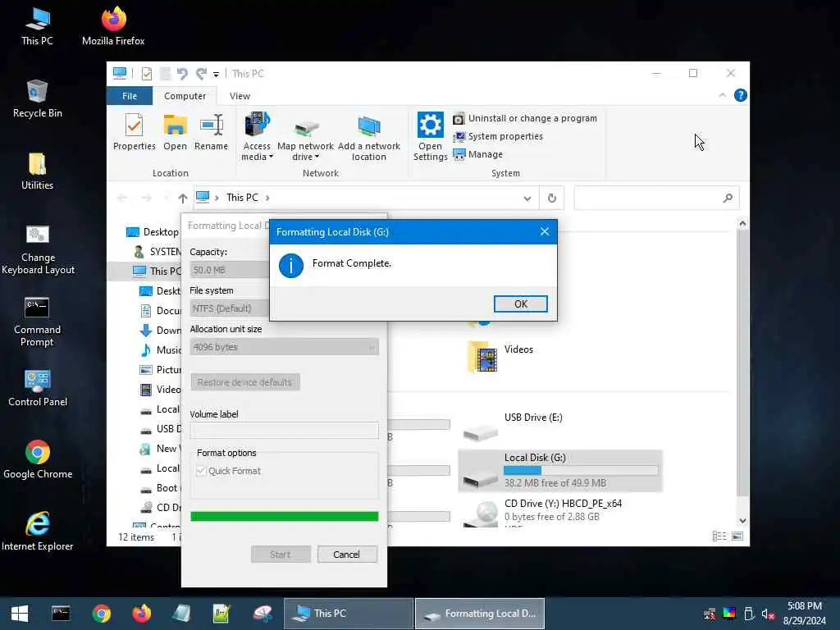
Task: Open the Allocation unit size dropdown
Action: pos(284,347)
